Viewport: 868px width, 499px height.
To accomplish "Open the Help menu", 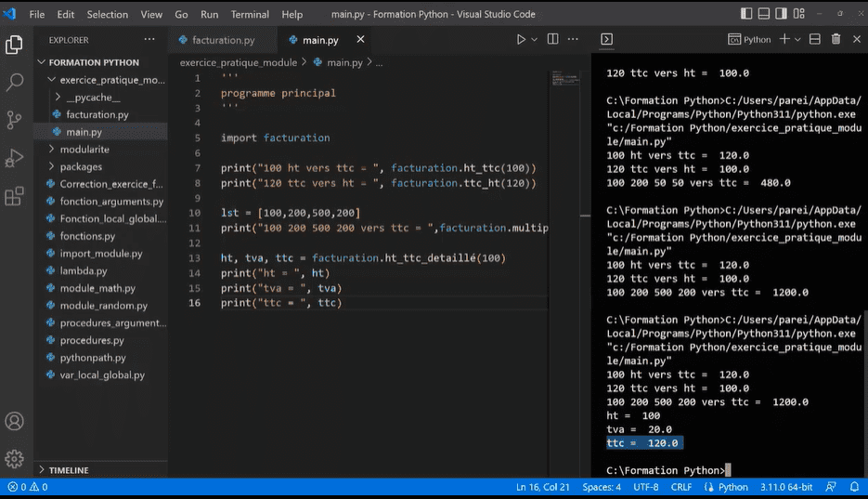I will pos(292,14).
